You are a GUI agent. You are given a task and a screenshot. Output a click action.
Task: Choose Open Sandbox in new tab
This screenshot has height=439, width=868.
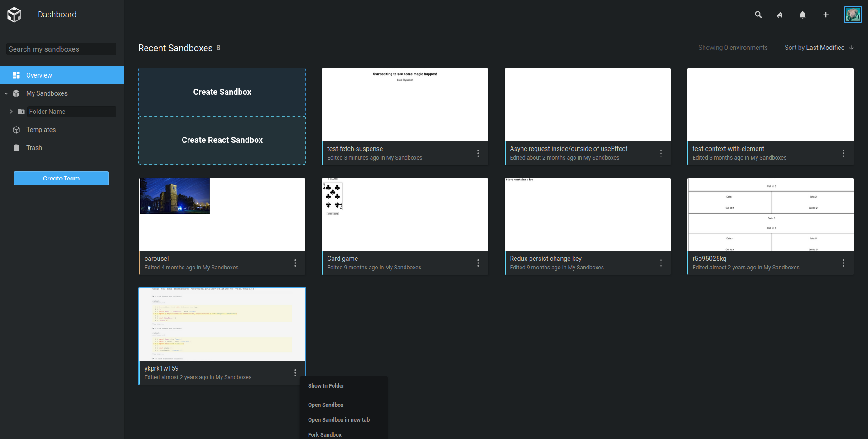pyautogui.click(x=343, y=420)
